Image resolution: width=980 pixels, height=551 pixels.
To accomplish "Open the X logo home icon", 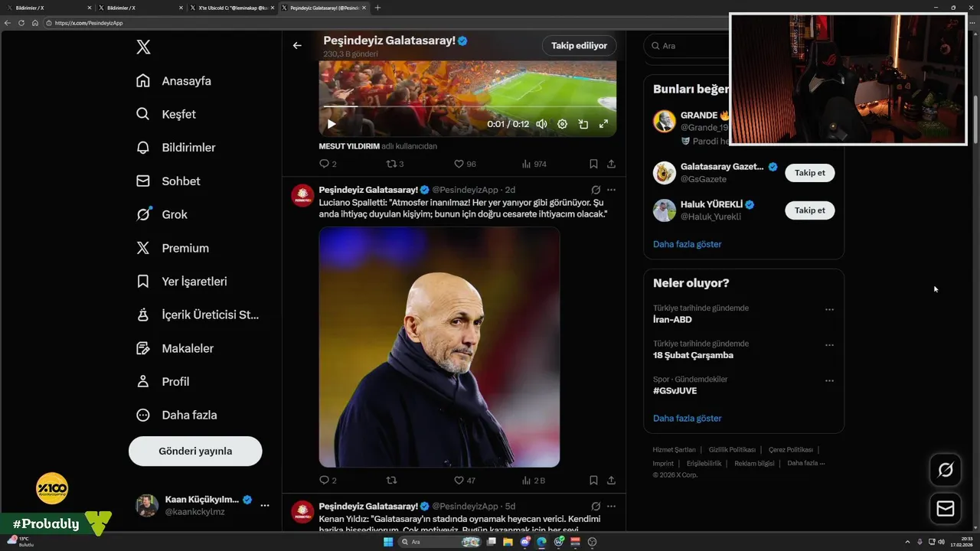I will click(143, 47).
